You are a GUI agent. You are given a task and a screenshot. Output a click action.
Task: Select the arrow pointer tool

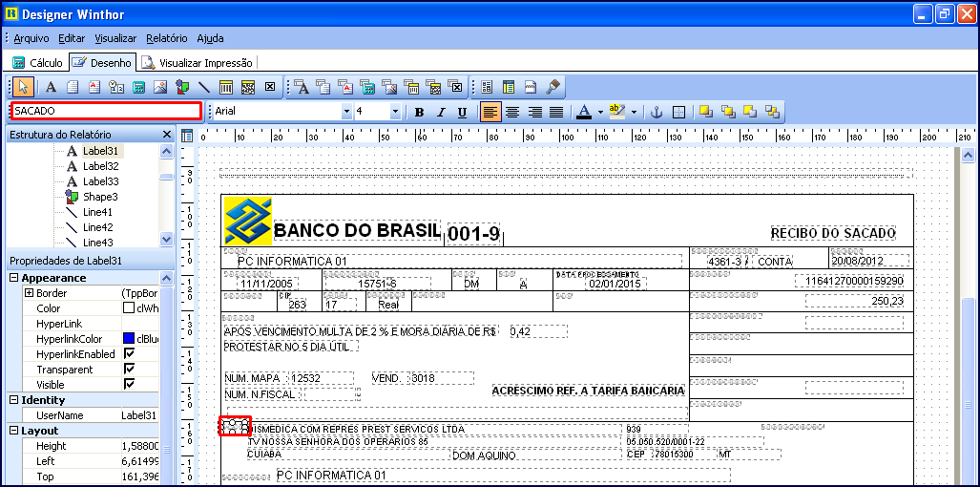click(x=23, y=87)
